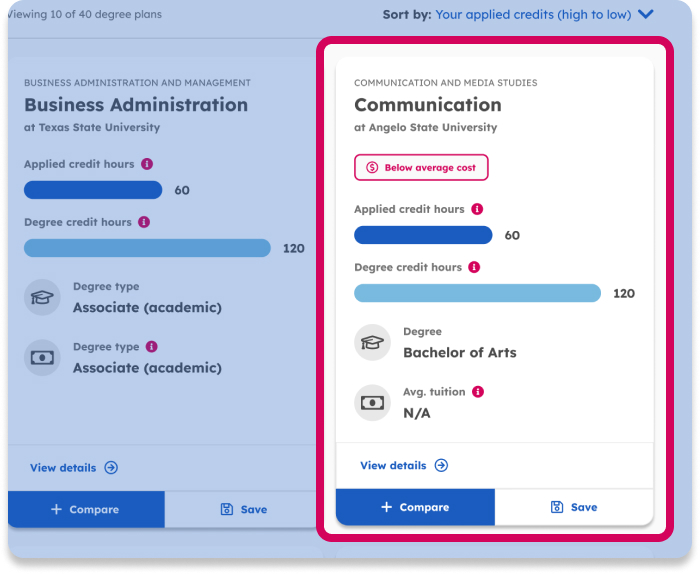
Task: Add Business Administration to Compare
Action: pos(85,509)
